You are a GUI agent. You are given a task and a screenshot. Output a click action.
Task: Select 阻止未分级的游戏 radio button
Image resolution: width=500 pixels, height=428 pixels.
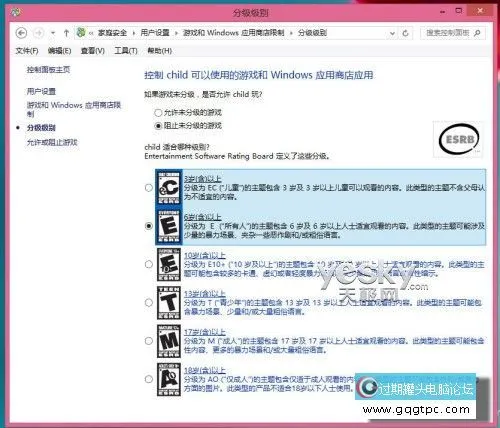(x=158, y=126)
